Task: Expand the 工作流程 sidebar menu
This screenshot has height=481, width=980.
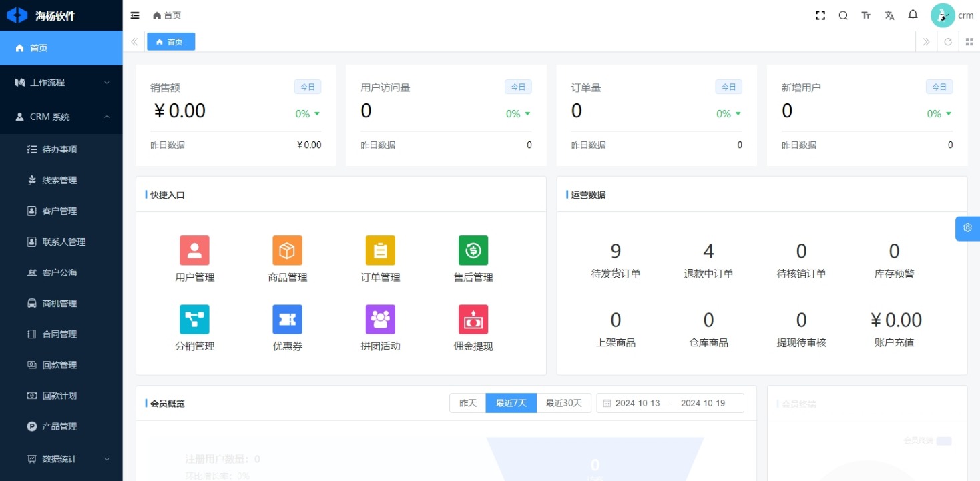Action: [x=61, y=82]
